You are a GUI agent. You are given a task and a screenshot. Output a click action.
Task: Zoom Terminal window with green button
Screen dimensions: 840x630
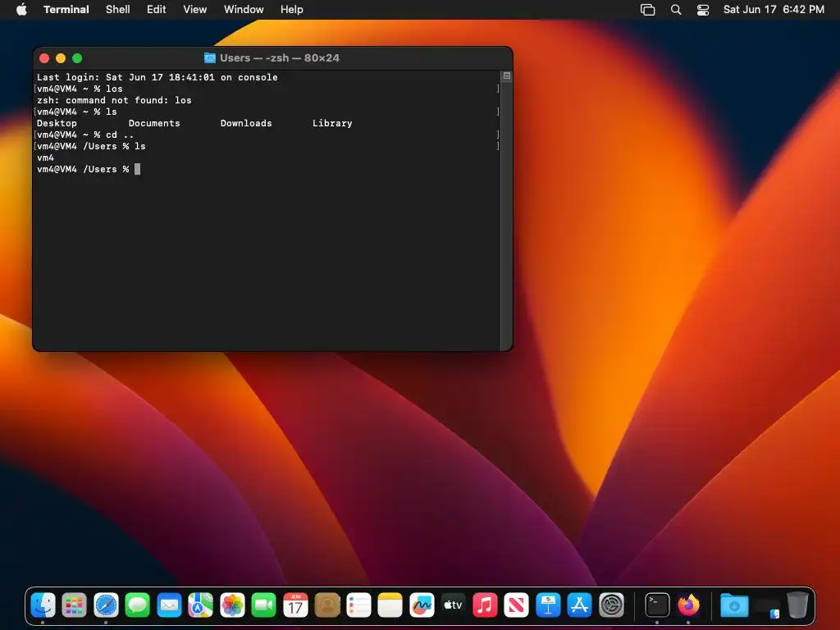point(77,58)
